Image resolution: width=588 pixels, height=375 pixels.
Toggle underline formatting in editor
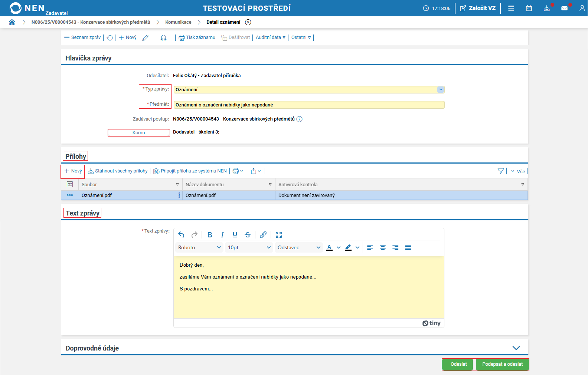pyautogui.click(x=235, y=235)
